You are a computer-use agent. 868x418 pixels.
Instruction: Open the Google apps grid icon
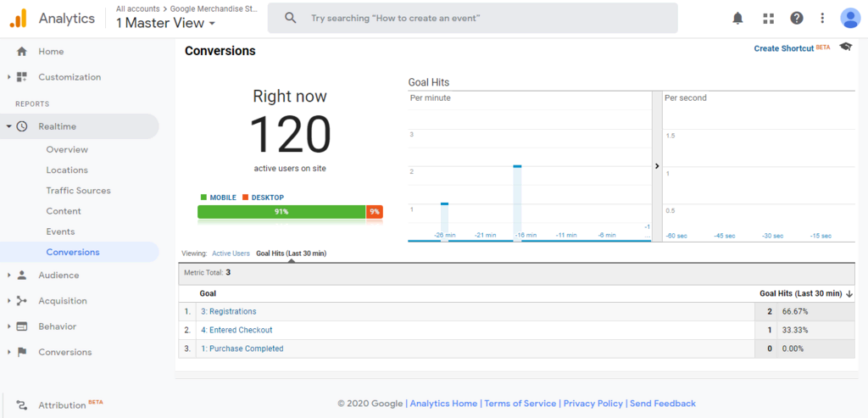pos(769,18)
